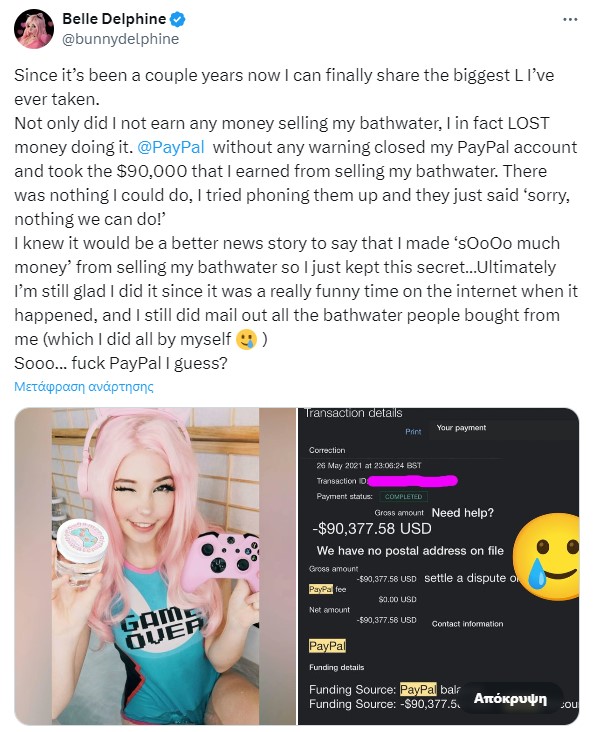Click the Print link in transaction details
The image size is (593, 732).
coord(413,432)
